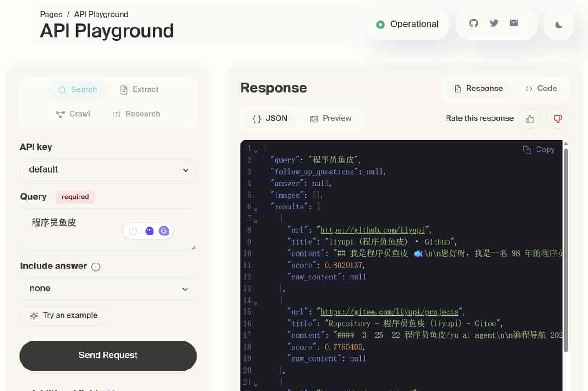
Task: Click the score value 0.8020137
Action: (x=344, y=265)
